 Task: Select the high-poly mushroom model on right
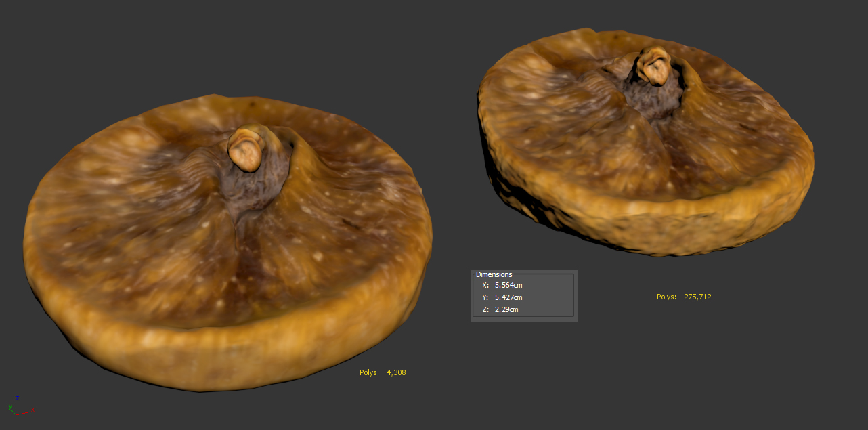[x=647, y=142]
